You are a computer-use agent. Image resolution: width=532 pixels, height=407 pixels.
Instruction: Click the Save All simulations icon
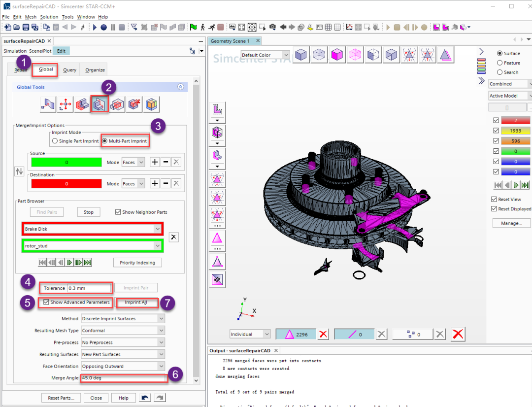35,27
